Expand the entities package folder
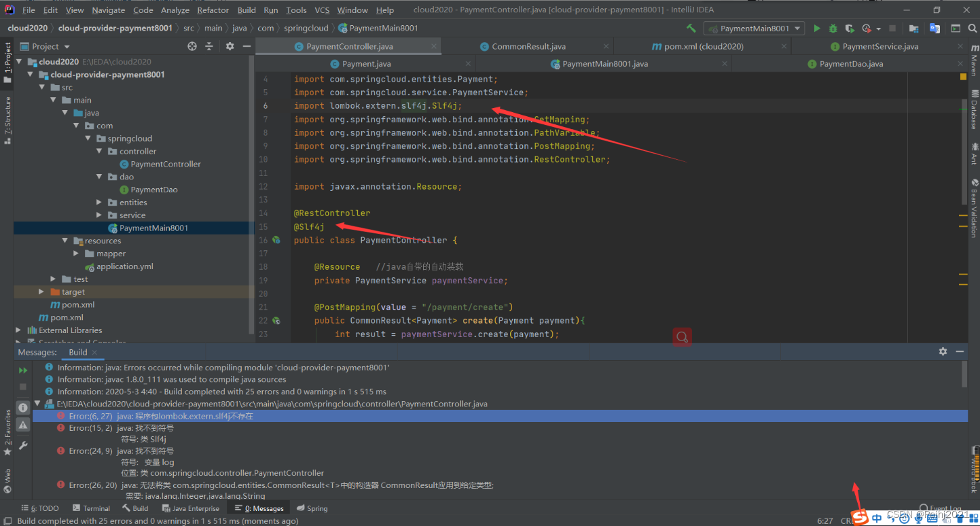 pos(100,203)
